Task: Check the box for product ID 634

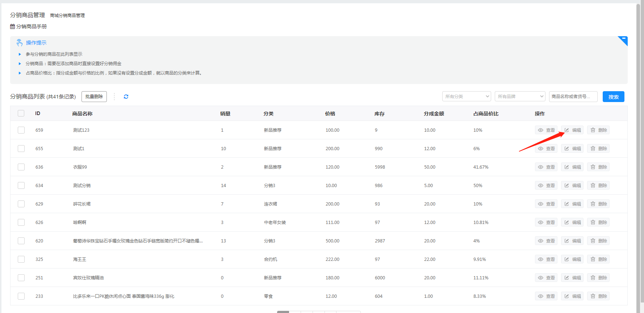Action: pyautogui.click(x=21, y=186)
